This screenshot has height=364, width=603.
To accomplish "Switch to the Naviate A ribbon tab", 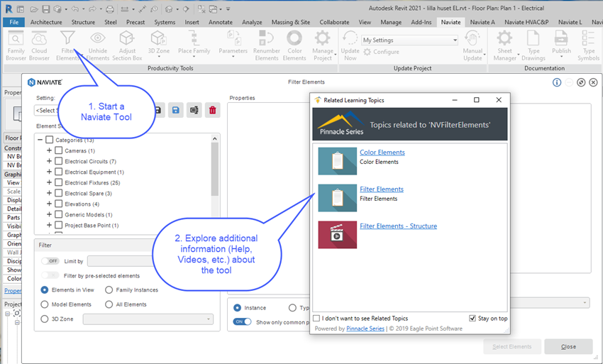I will [x=482, y=22].
